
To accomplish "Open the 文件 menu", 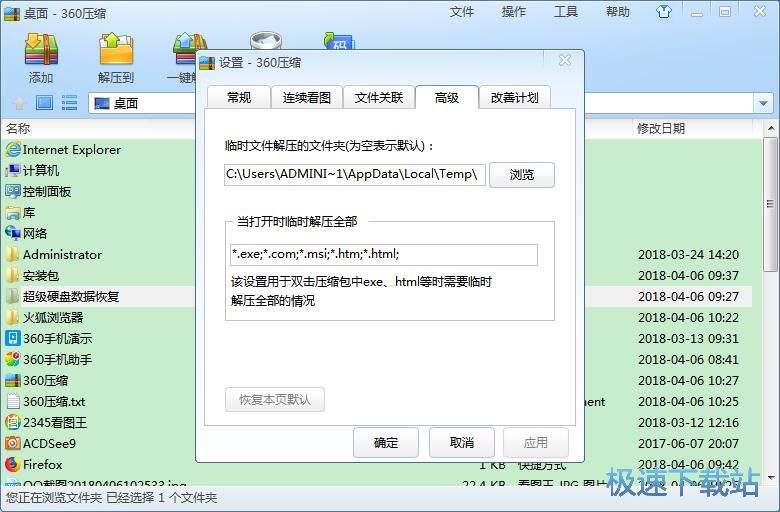I will point(462,12).
